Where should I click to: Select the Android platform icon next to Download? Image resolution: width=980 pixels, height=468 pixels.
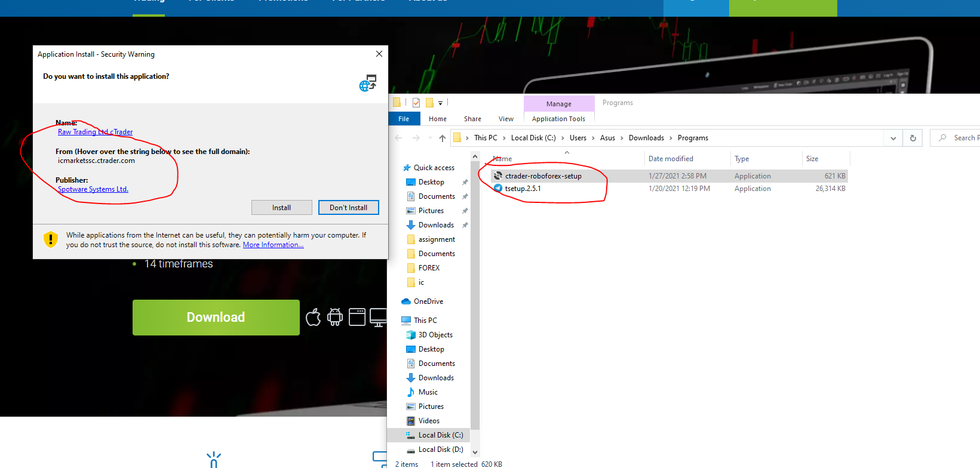335,317
